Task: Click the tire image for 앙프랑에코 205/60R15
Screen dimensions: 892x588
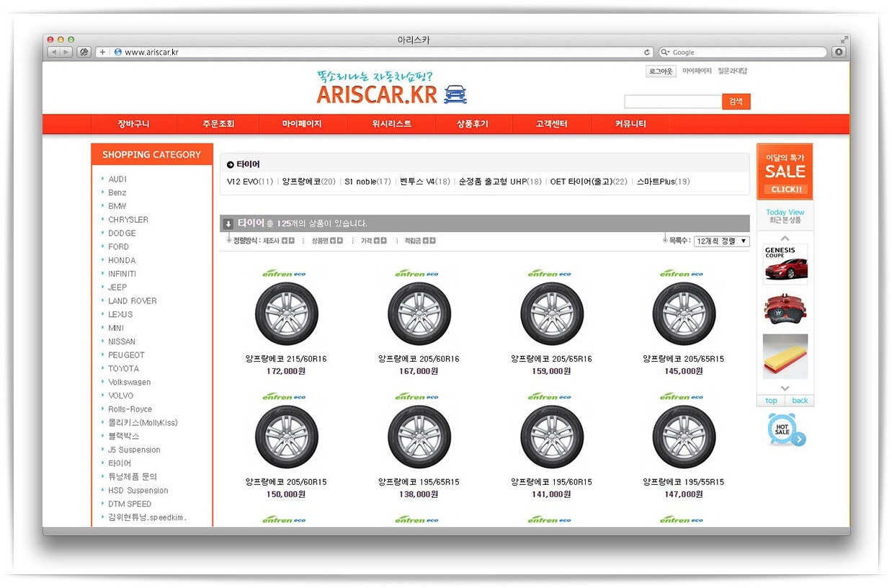Action: click(286, 437)
